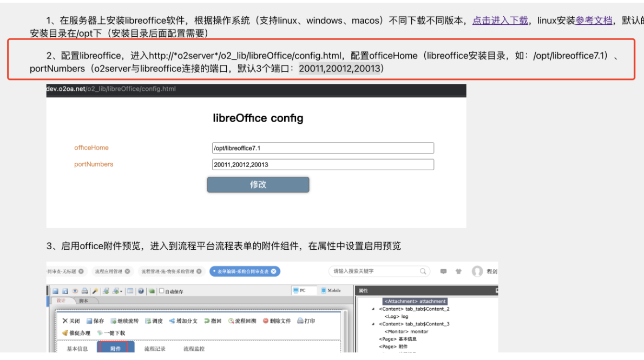Click the magnifier search icon
644x360 pixels.
click(423, 271)
